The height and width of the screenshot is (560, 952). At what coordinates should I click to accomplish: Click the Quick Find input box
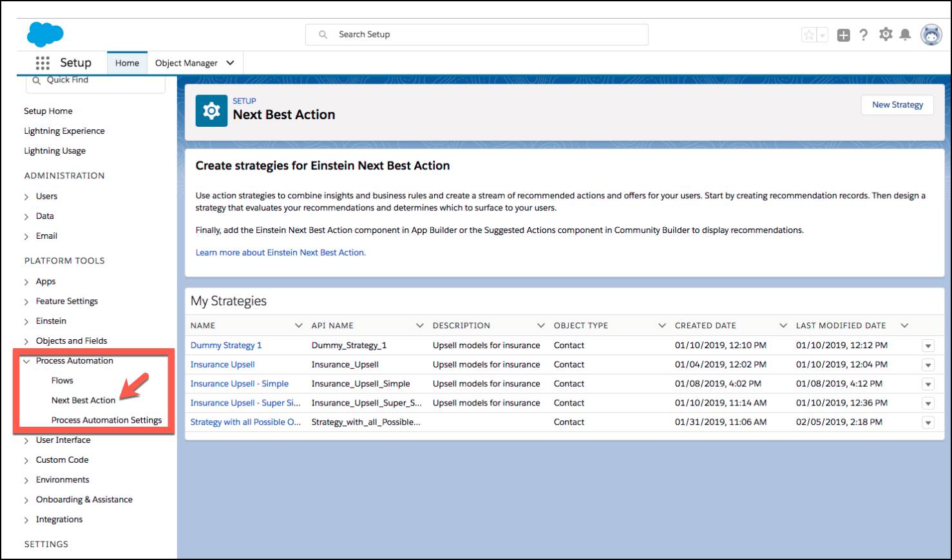click(x=95, y=81)
